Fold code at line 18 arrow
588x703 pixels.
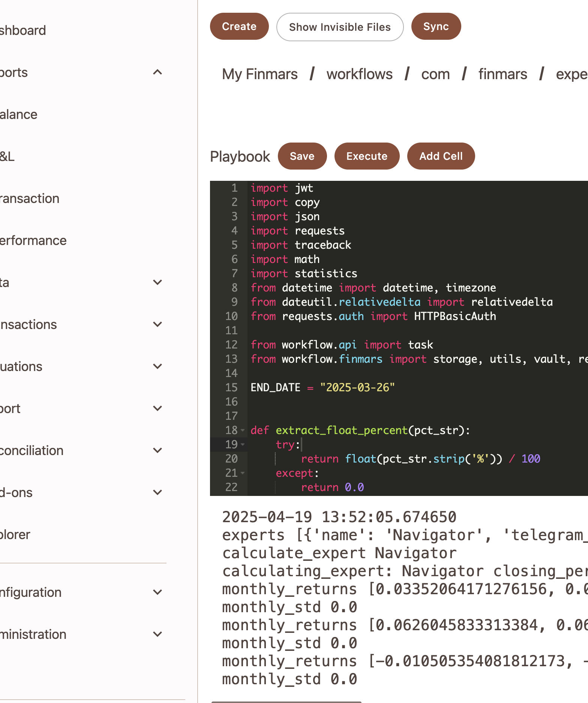click(243, 430)
